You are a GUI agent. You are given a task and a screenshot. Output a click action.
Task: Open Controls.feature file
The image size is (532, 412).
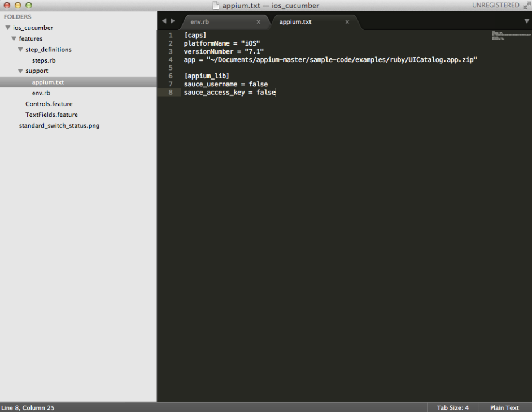pyautogui.click(x=49, y=104)
